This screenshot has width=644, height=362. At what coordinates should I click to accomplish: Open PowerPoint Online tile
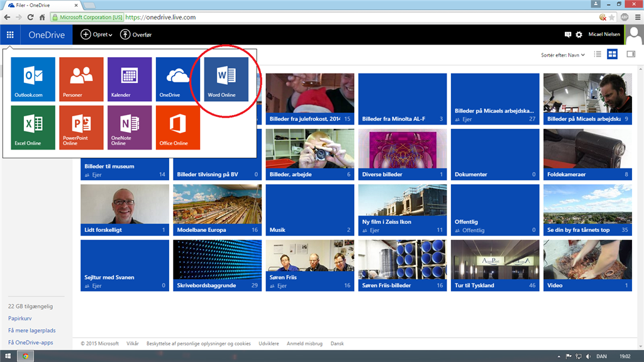click(81, 127)
